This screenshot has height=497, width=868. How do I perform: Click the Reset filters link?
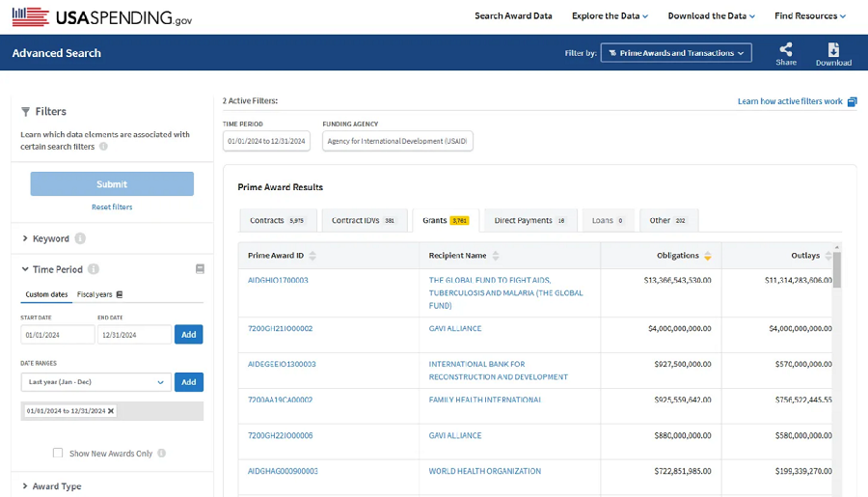pyautogui.click(x=112, y=207)
